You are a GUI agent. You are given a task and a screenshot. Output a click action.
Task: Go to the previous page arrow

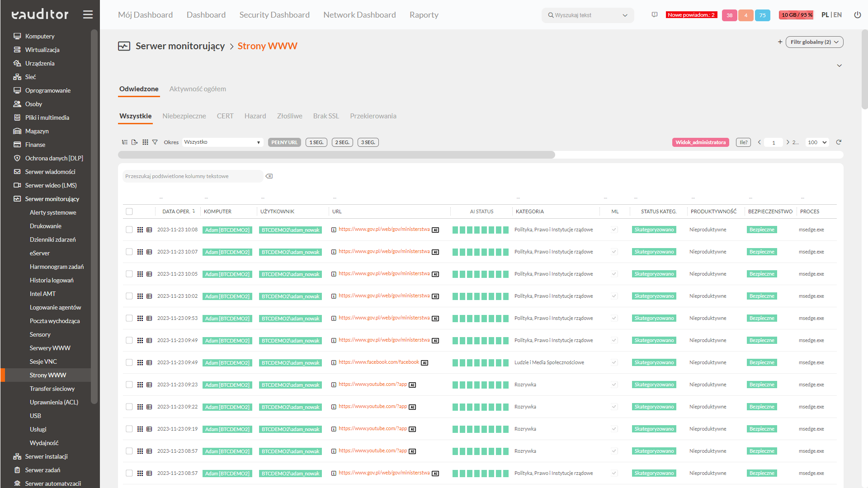click(x=759, y=142)
